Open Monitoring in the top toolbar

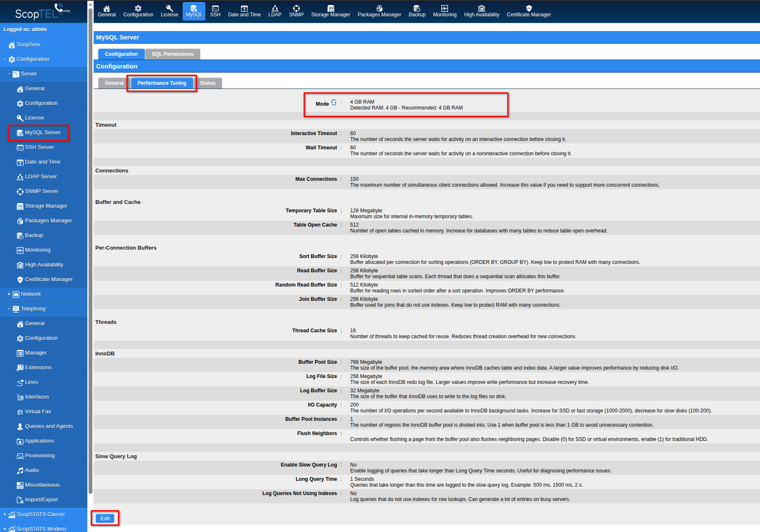coord(445,11)
